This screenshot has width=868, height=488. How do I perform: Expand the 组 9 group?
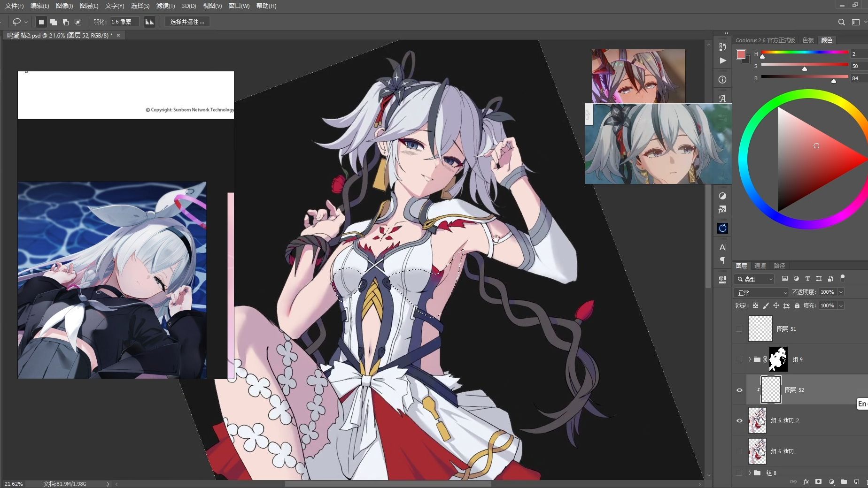(x=750, y=359)
